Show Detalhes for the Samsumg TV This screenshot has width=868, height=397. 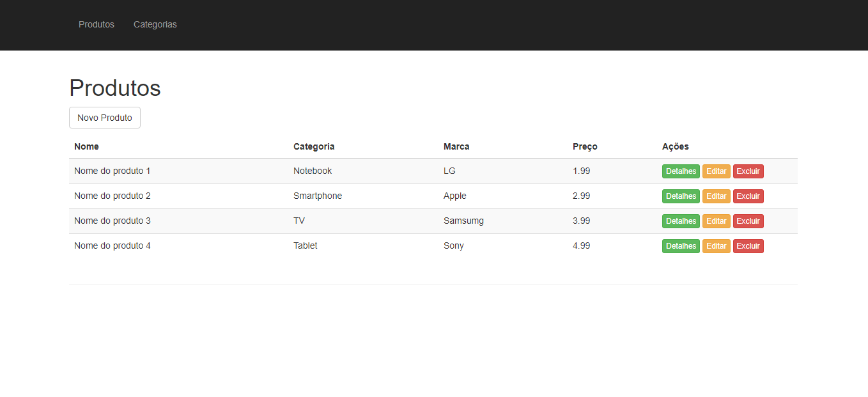click(680, 221)
